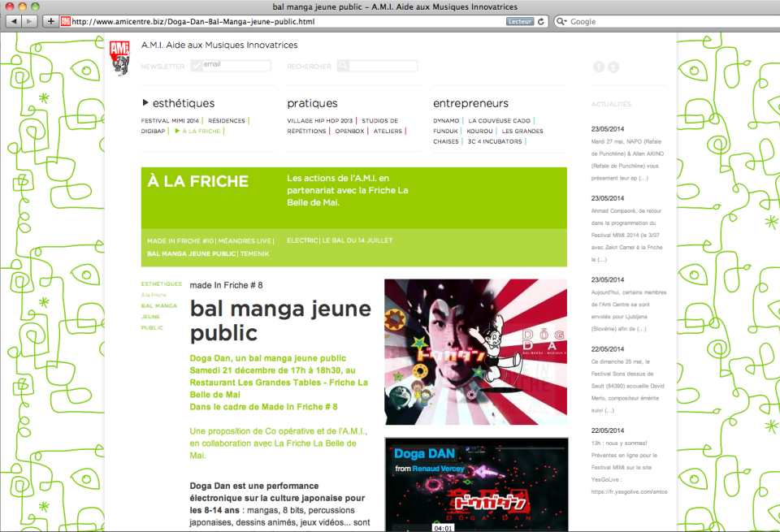Click the red site favicon in the address bar

65,21
